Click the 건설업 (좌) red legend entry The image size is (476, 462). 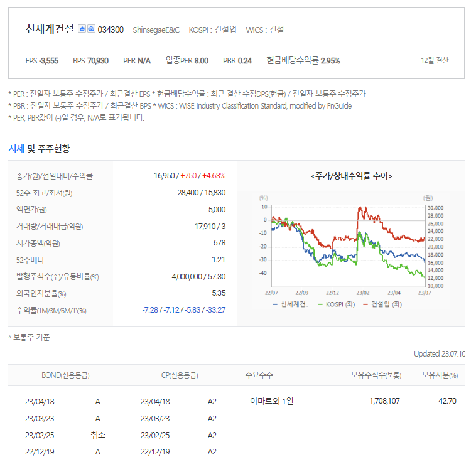382,304
